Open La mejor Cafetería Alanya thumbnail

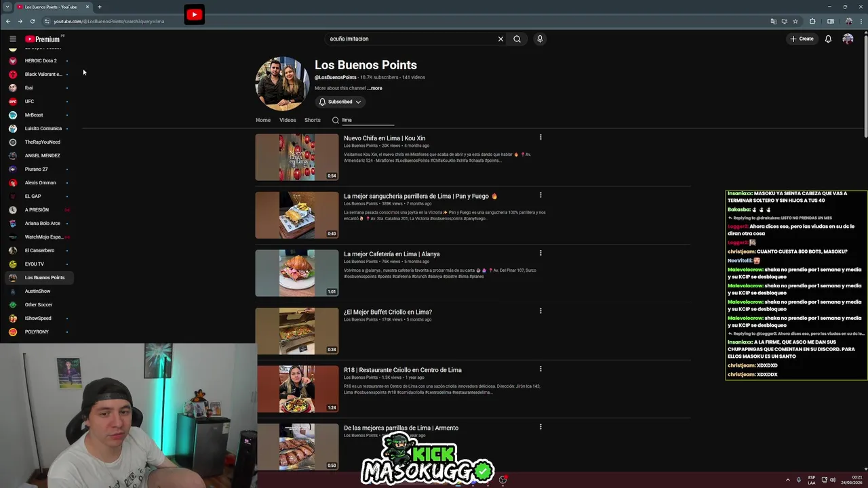pyautogui.click(x=296, y=273)
